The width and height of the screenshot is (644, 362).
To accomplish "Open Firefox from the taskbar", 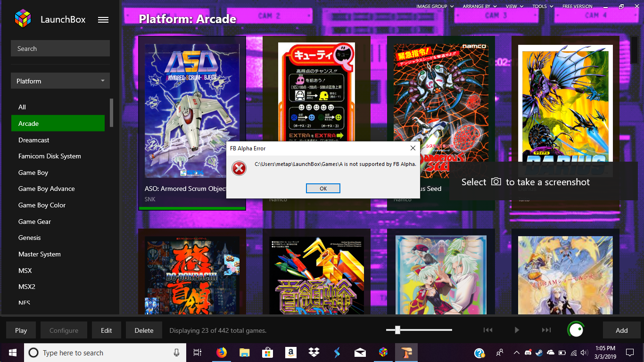I will tap(221, 353).
